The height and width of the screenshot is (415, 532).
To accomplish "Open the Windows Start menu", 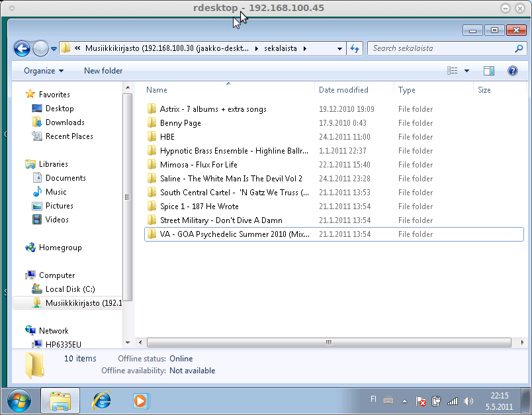I will pyautogui.click(x=19, y=400).
